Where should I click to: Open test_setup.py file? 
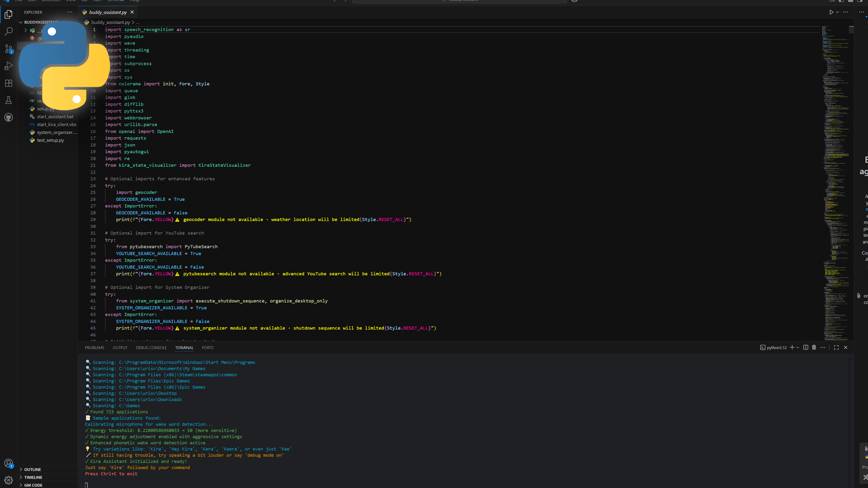50,140
